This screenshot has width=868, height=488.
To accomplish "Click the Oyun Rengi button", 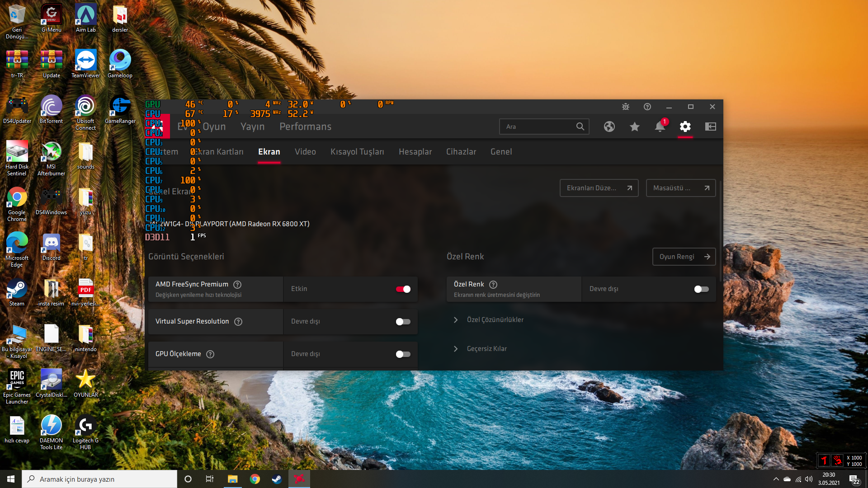I will (684, 257).
